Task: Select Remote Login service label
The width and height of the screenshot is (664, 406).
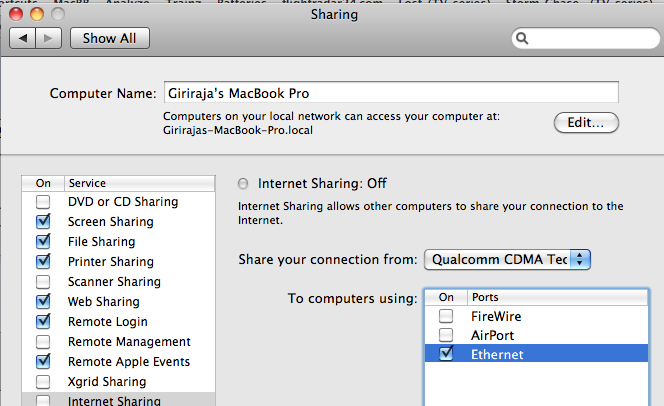Action: (108, 322)
